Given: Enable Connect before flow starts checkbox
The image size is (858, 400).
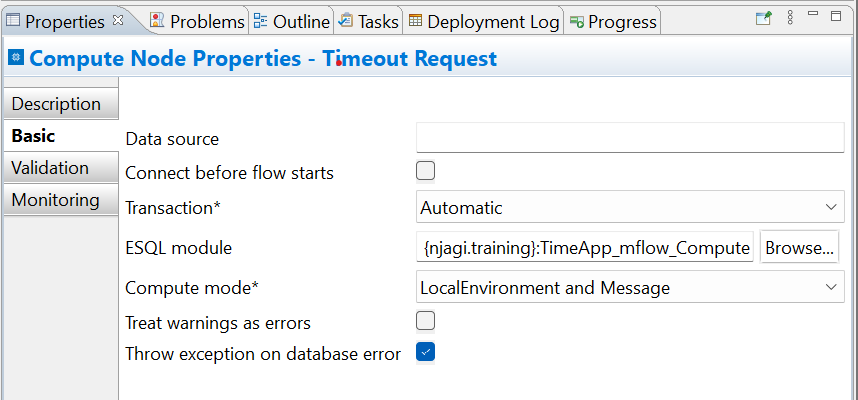Looking at the screenshot, I should [425, 171].
